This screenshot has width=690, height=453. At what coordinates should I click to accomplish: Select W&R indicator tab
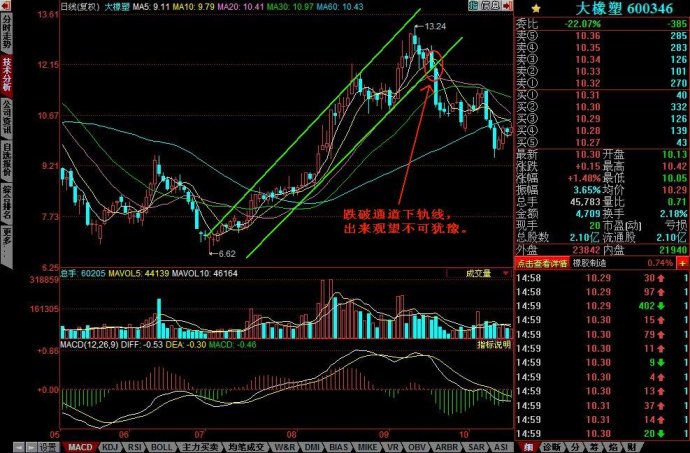(285, 447)
